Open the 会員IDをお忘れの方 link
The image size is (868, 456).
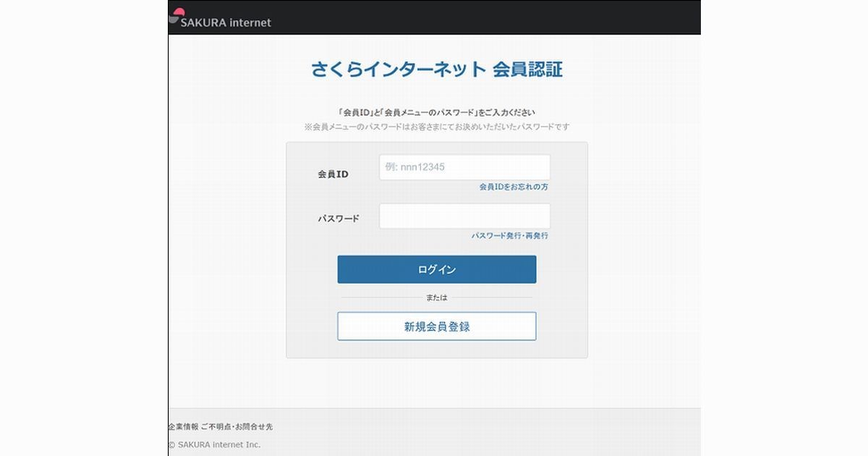point(514,187)
